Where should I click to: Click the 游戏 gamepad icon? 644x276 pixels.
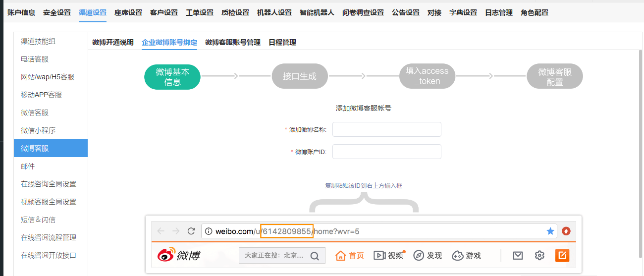pyautogui.click(x=457, y=255)
